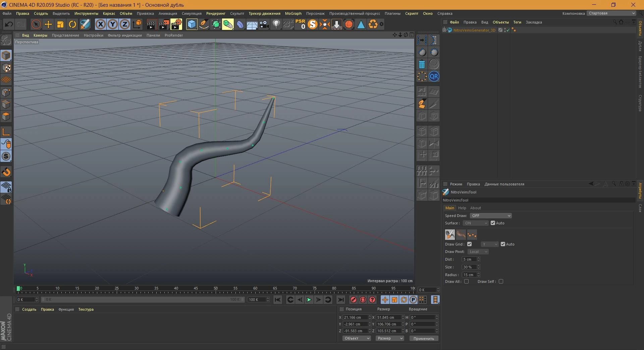Click the Dist 5 cm field
This screenshot has height=350, width=644.
click(x=469, y=259)
